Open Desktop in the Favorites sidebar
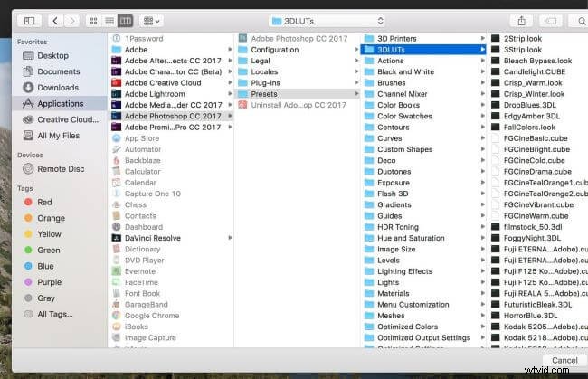The width and height of the screenshot is (588, 379). 52,56
